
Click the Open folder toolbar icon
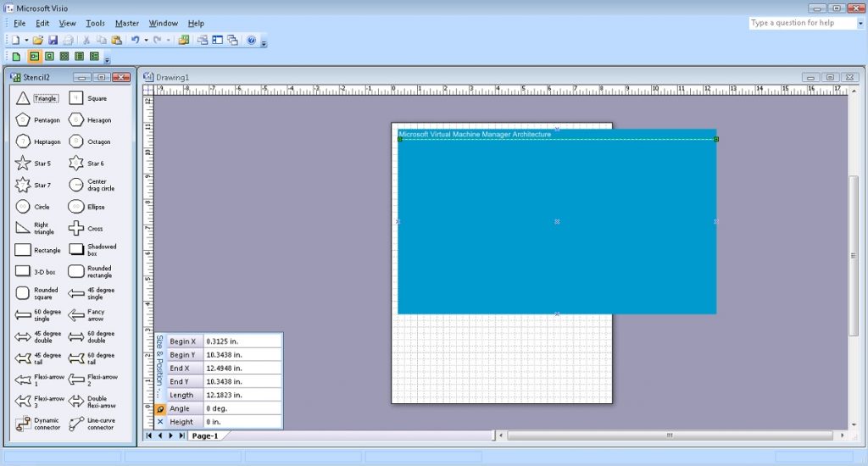click(x=37, y=40)
